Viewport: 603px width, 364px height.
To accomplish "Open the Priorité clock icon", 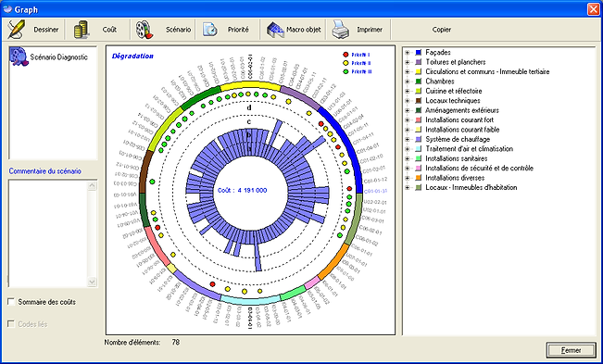I will coord(210,30).
